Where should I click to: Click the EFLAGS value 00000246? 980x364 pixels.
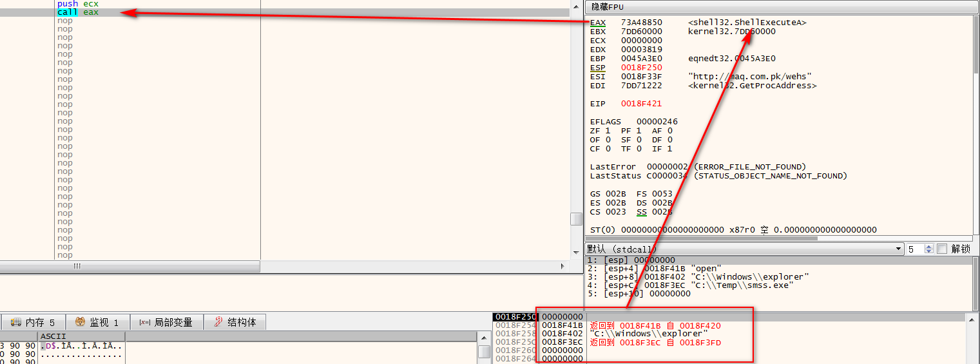tap(657, 122)
